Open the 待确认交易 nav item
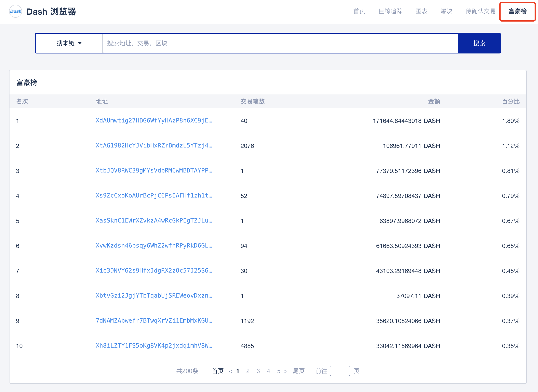The width and height of the screenshot is (538, 392). click(x=480, y=11)
